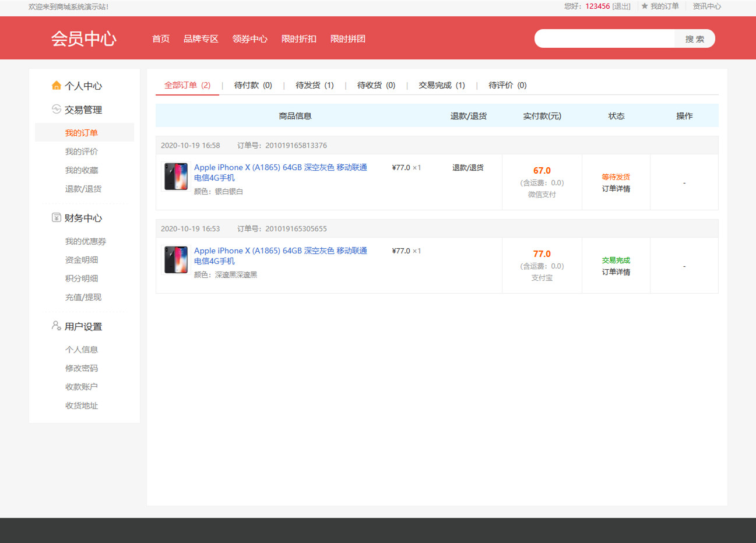
Task: Select 修改密码 in the sidebar
Action: point(82,368)
